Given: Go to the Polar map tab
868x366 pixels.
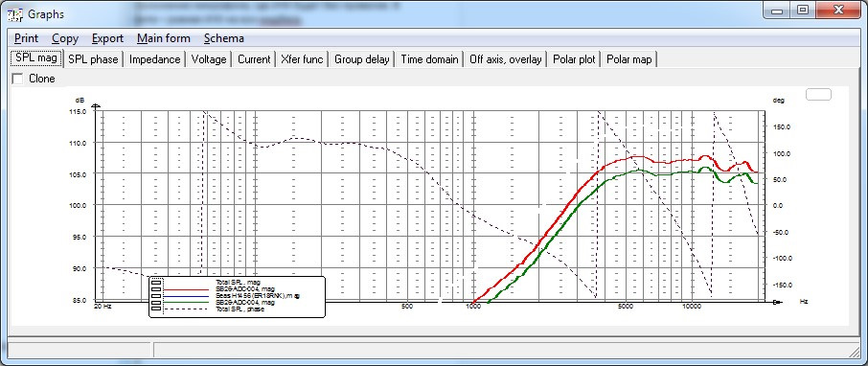Looking at the screenshot, I should pyautogui.click(x=629, y=59).
